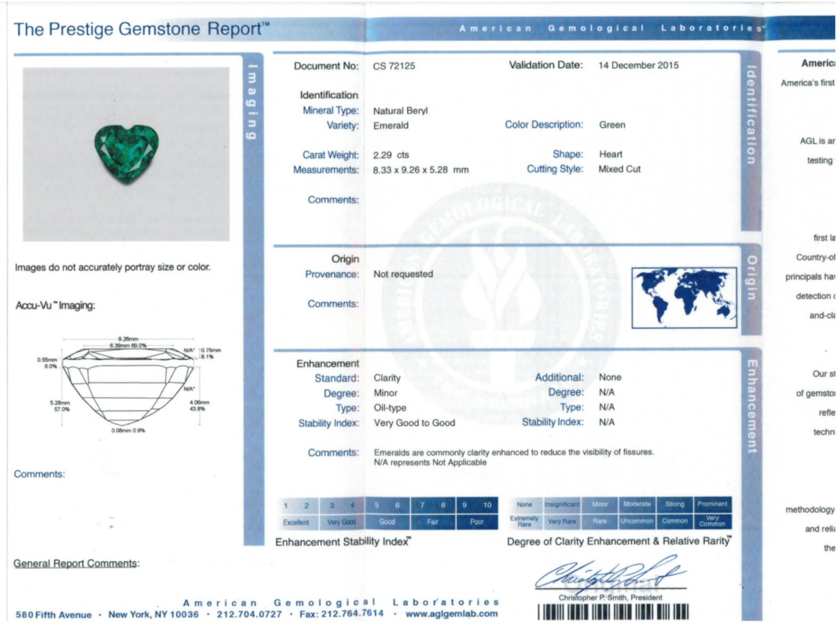Click the None additional enhancement value

pyautogui.click(x=610, y=377)
